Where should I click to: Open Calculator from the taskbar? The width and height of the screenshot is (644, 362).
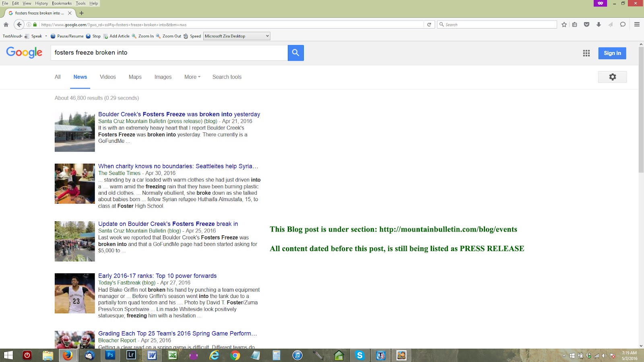[277, 355]
